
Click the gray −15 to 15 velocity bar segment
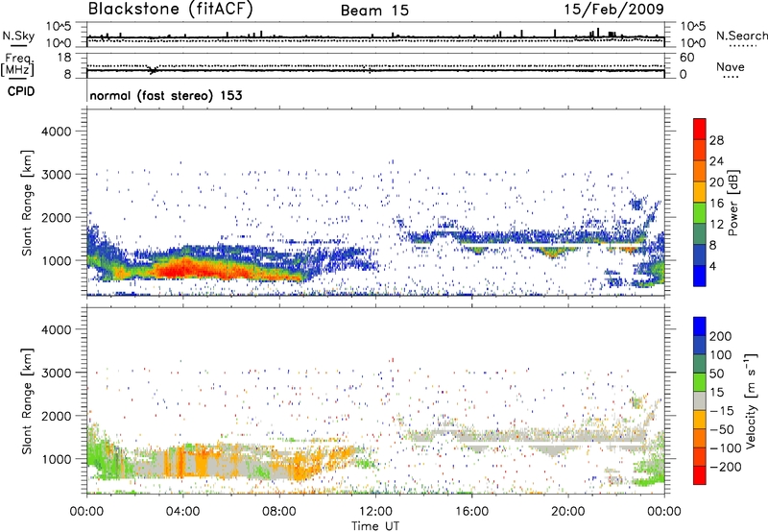(700, 400)
